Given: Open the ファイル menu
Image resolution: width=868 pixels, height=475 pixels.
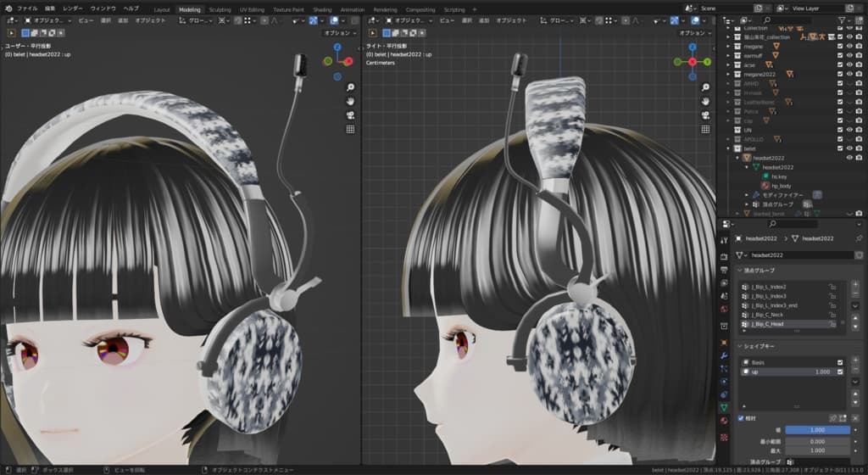Looking at the screenshot, I should point(27,8).
